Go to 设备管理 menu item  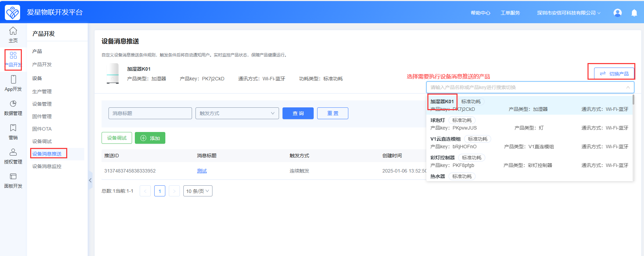point(42,104)
